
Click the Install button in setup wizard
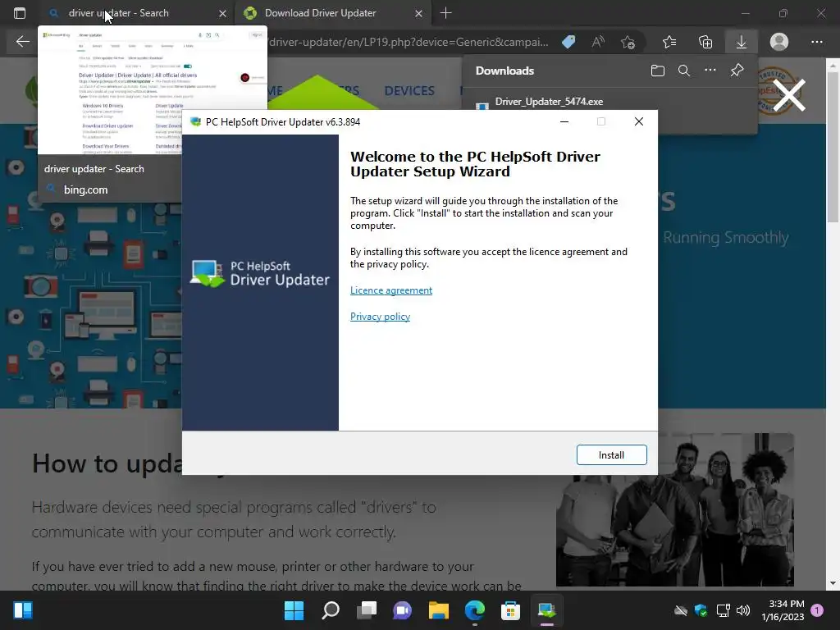(611, 454)
